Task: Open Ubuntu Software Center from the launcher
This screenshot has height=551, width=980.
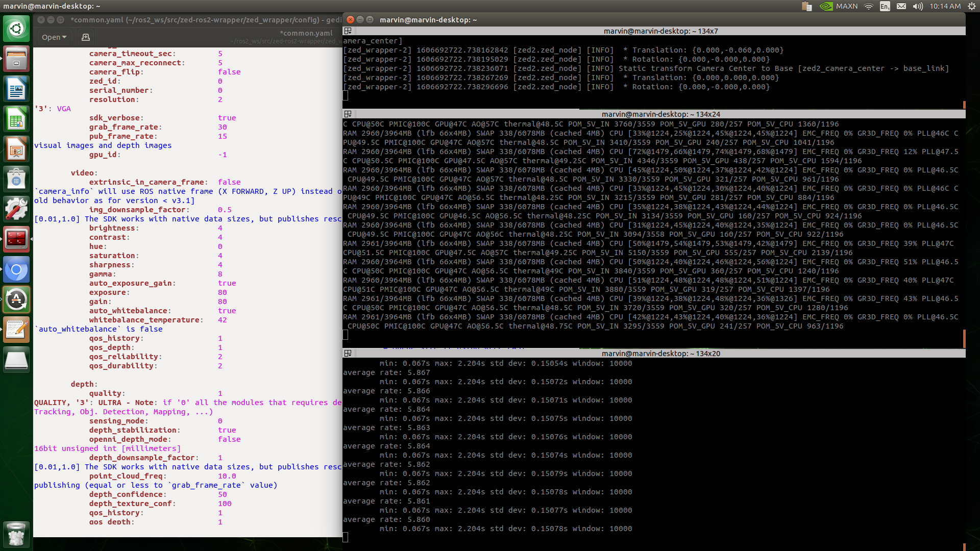Action: coord(16,179)
